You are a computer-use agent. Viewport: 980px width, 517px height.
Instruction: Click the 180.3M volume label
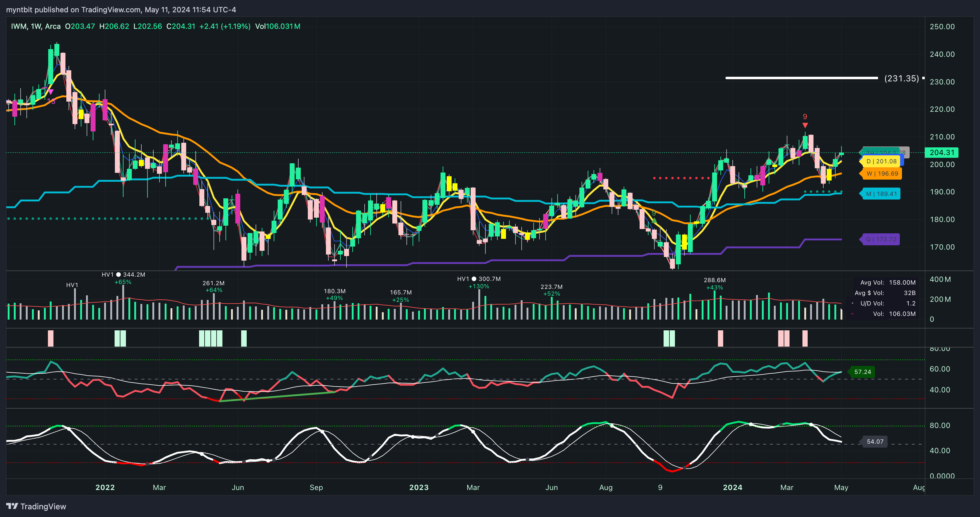[335, 291]
